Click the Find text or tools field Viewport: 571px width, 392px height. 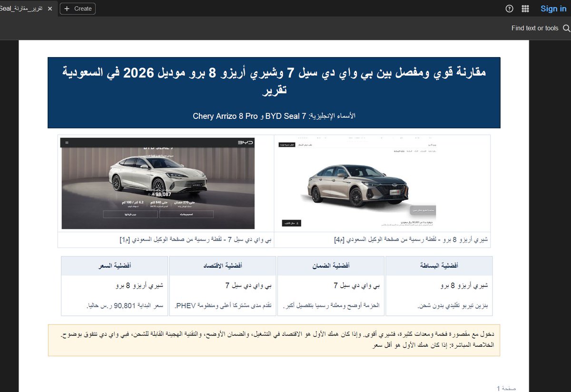(x=535, y=28)
